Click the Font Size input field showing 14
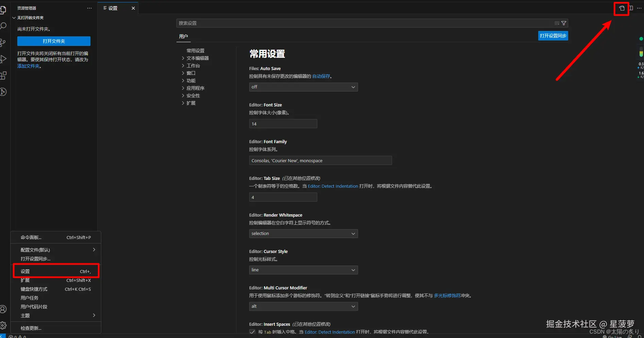Image resolution: width=644 pixels, height=338 pixels. [x=283, y=124]
